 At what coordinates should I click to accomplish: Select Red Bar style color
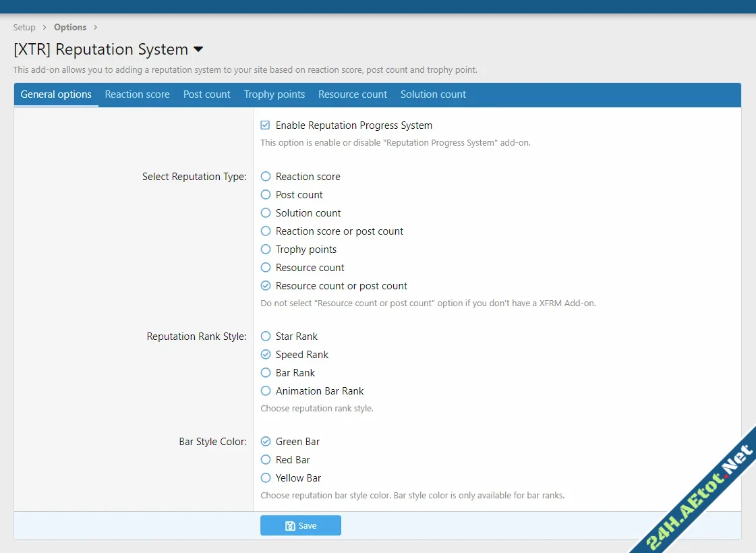265,459
